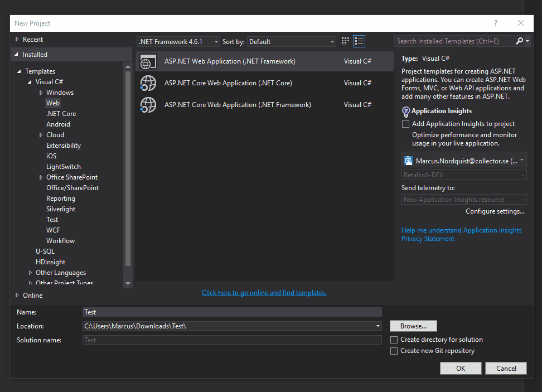Open the go online and find templates link
The height and width of the screenshot is (392, 542).
coord(264,292)
